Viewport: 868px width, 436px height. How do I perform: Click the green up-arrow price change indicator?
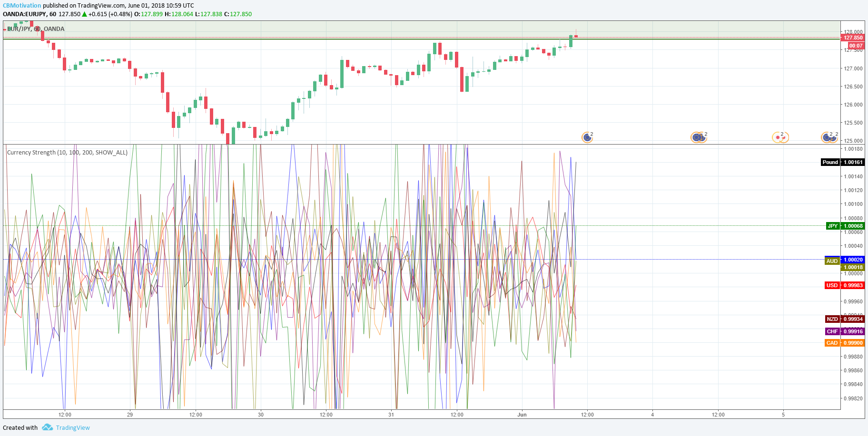(x=85, y=14)
